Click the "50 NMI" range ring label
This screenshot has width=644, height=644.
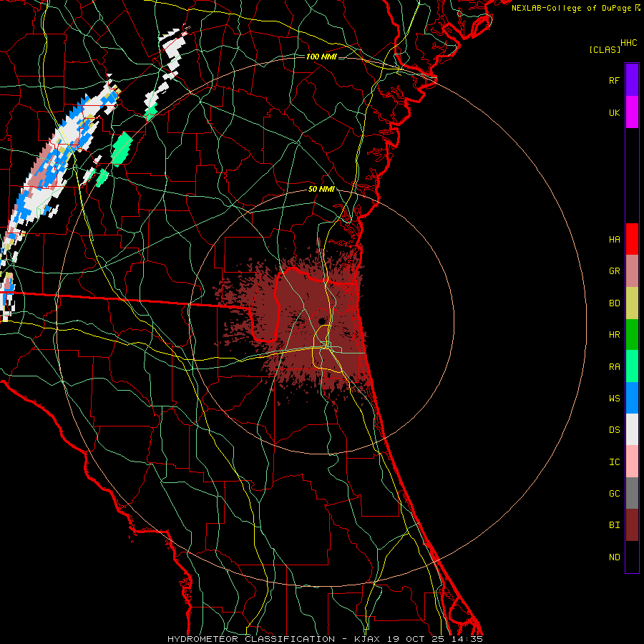tap(321, 190)
